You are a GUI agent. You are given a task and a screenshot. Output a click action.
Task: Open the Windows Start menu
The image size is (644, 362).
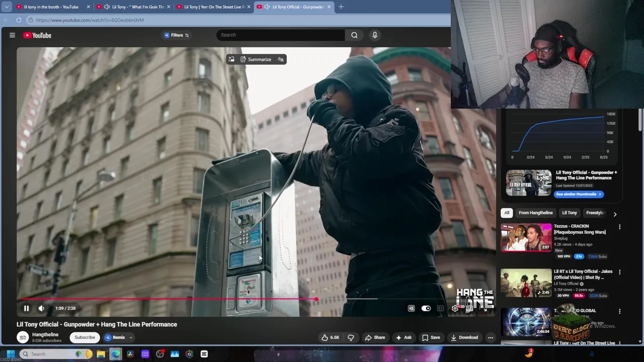[11, 354]
